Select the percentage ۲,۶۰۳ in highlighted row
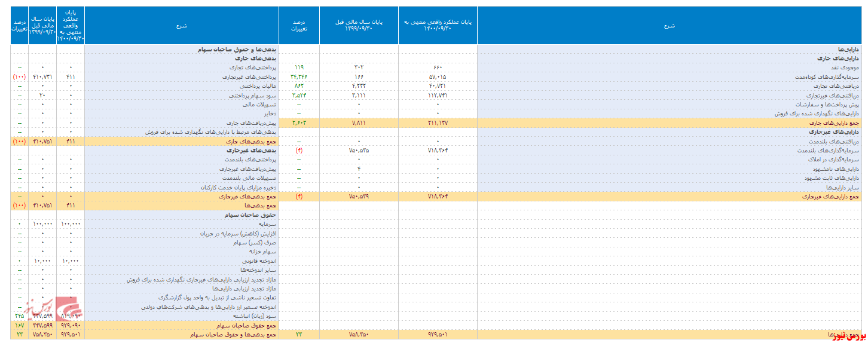 click(x=299, y=122)
